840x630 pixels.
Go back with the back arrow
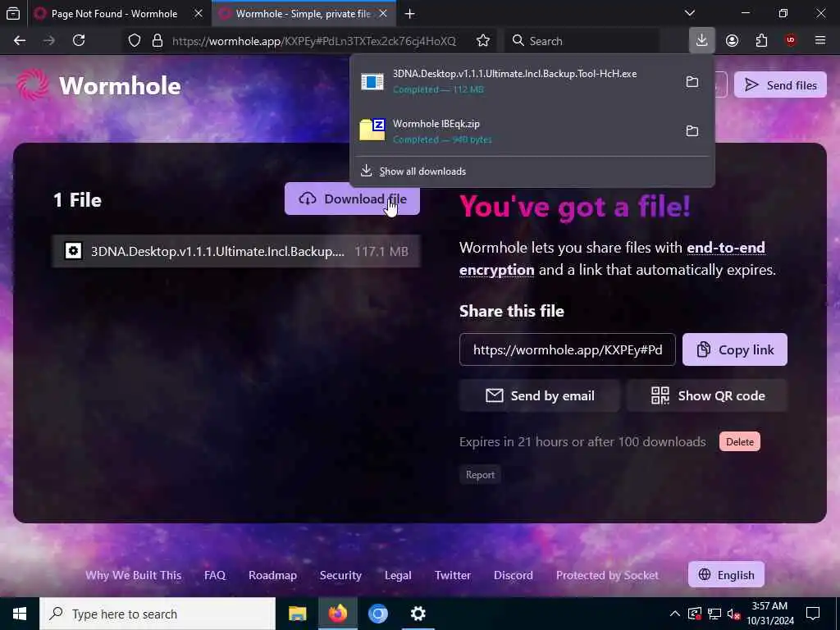(20, 41)
